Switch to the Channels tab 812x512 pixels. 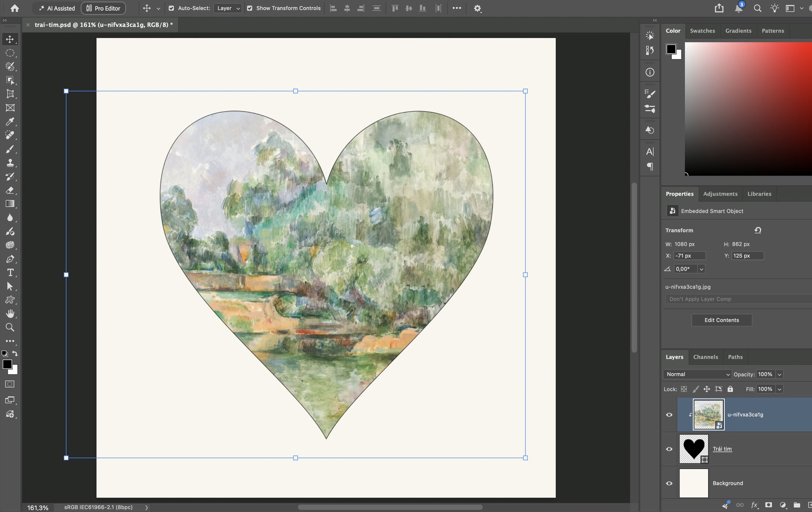pyautogui.click(x=706, y=357)
